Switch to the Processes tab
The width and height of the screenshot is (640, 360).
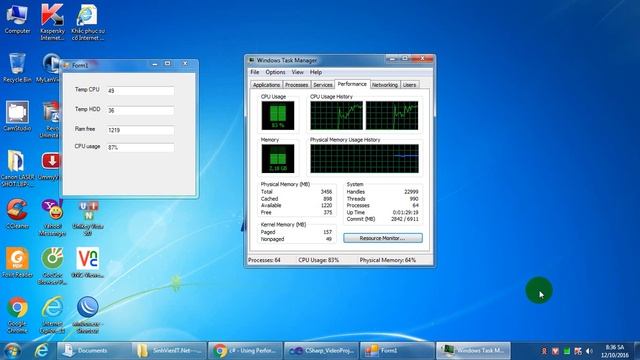pyautogui.click(x=296, y=85)
